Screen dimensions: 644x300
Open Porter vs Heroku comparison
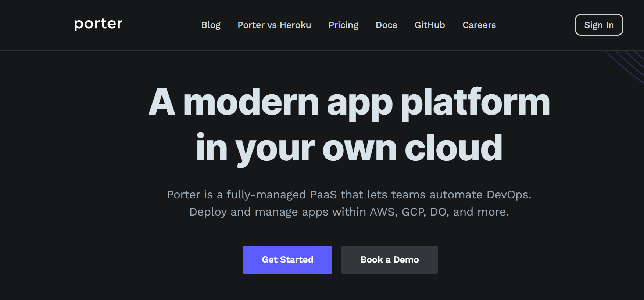pyautogui.click(x=274, y=25)
